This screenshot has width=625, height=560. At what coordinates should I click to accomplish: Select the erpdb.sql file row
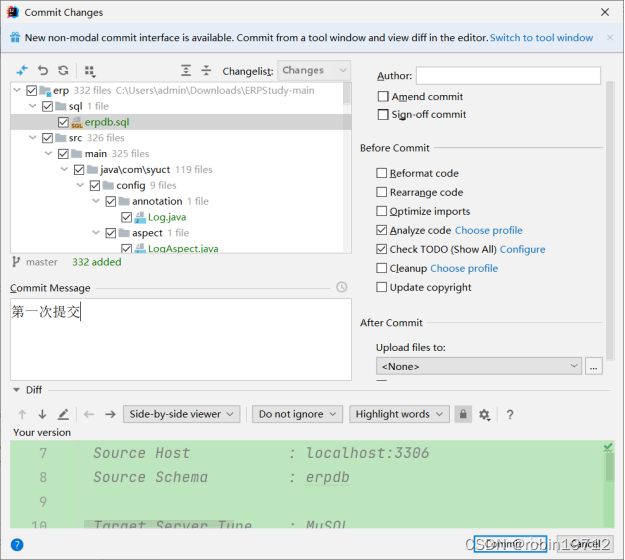click(181, 122)
